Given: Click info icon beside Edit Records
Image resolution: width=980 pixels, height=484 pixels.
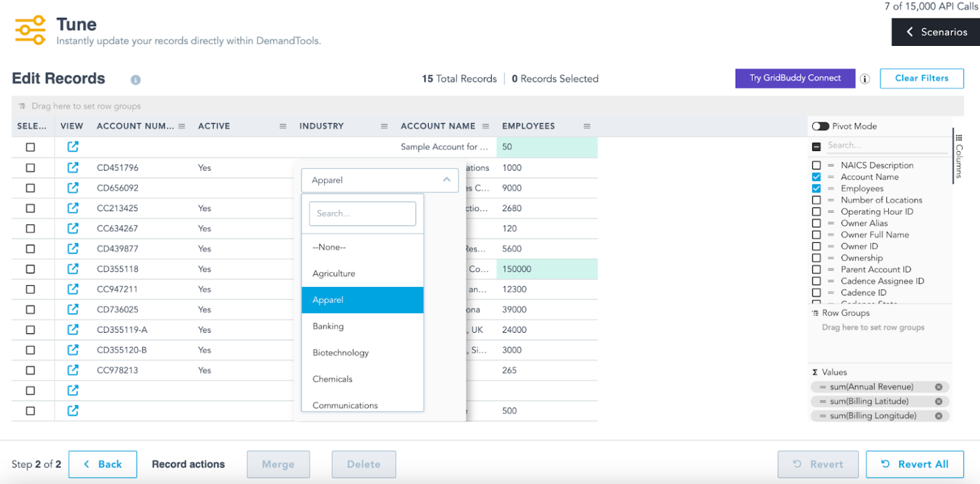Looking at the screenshot, I should (135, 80).
